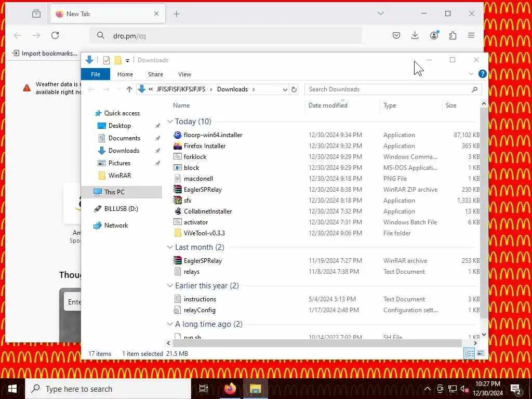Collapse Earlier this year (2) group
Image resolution: width=532 pixels, height=399 pixels.
[x=170, y=286]
